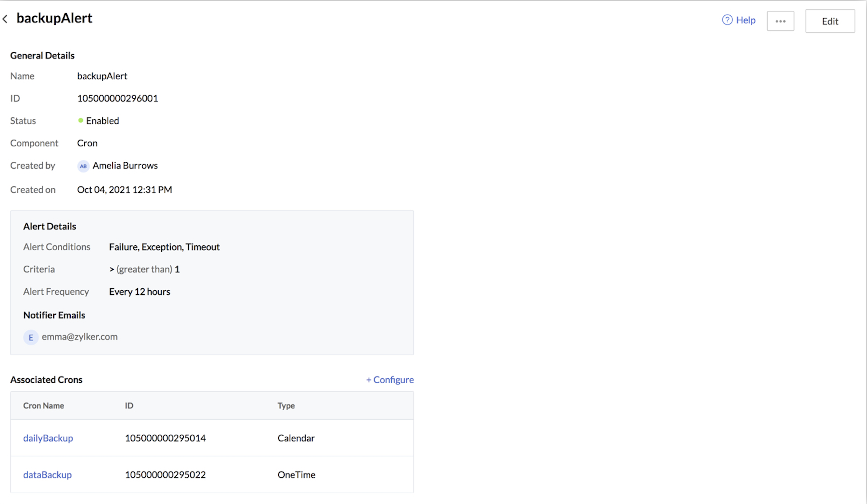Click the green Enabled status dot
Image resolution: width=867 pixels, height=504 pixels.
[81, 120]
